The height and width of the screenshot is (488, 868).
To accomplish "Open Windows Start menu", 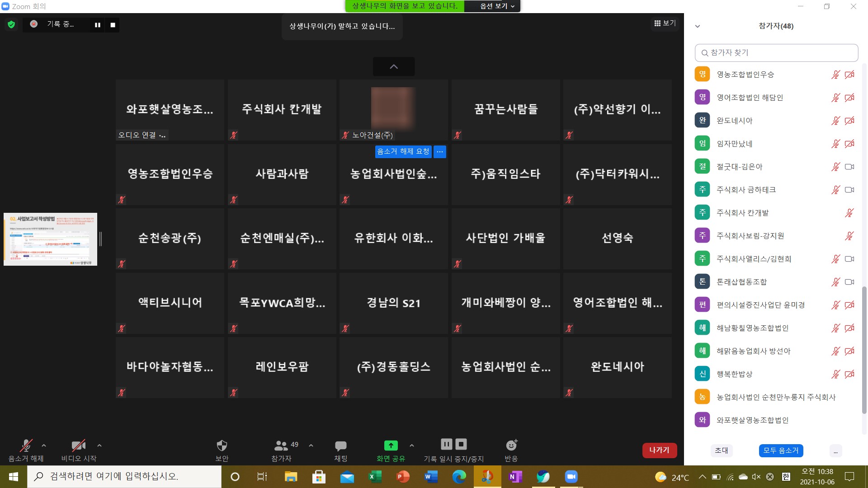I will tap(14, 477).
